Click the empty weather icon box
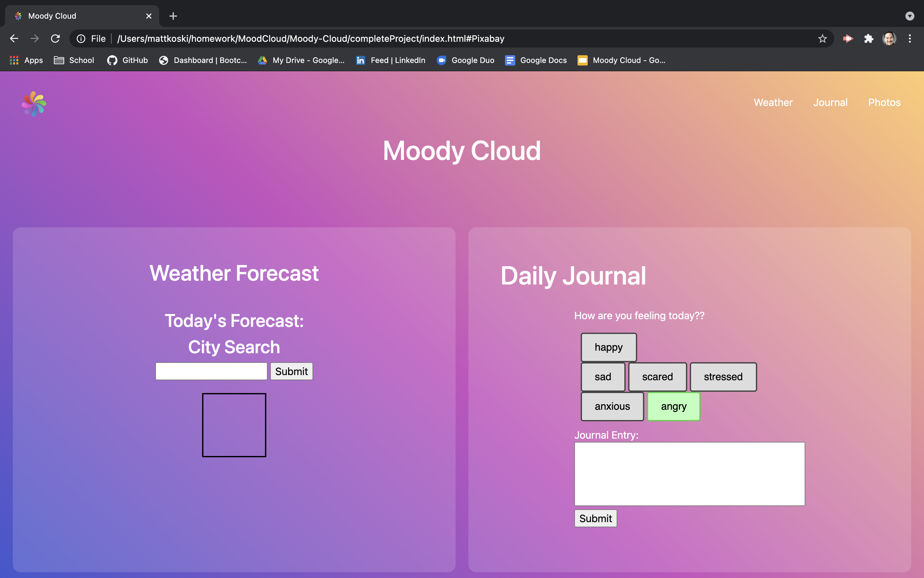The width and height of the screenshot is (924, 578). (234, 425)
